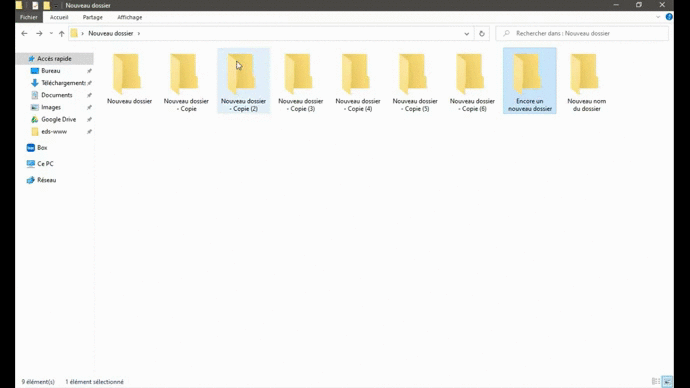
Task: Switch to details view layout
Action: tap(656, 381)
